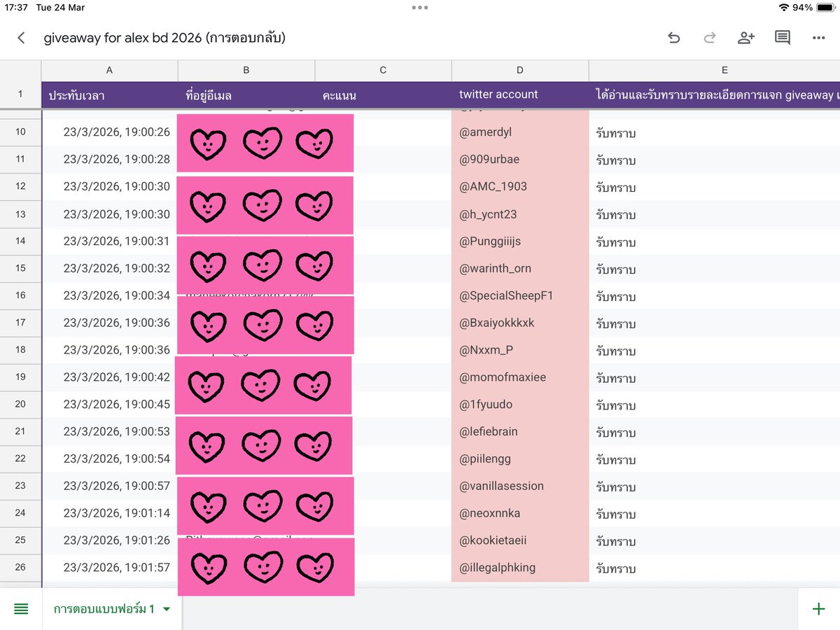This screenshot has width=840, height=630.
Task: Select column A header
Action: point(109,70)
